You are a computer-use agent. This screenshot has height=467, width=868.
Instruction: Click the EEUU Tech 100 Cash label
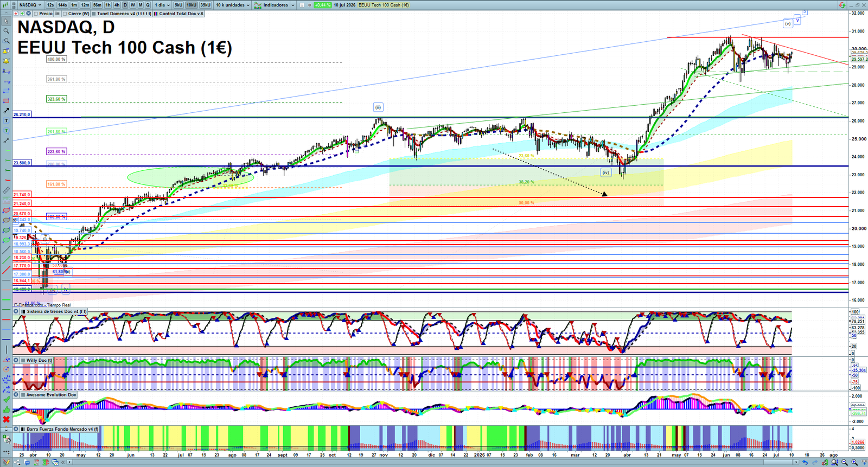point(384,5)
